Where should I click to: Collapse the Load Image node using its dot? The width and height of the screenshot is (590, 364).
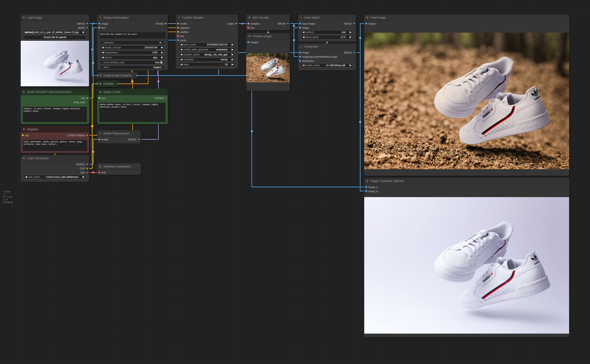pos(24,18)
